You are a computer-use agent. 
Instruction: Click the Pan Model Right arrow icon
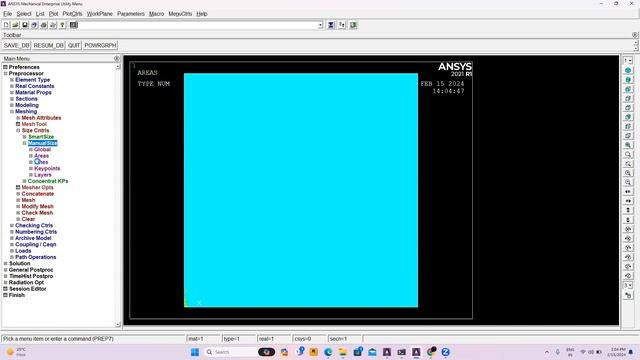pyautogui.click(x=628, y=201)
